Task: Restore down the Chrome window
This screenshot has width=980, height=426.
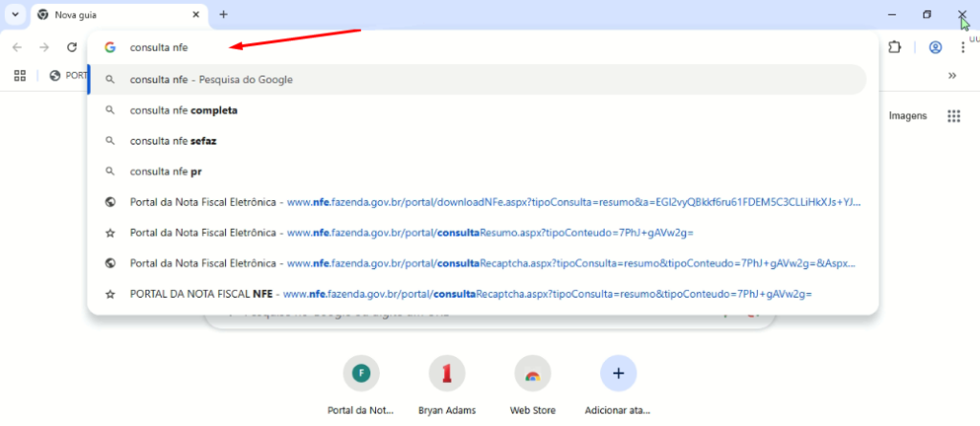Action: [x=926, y=14]
